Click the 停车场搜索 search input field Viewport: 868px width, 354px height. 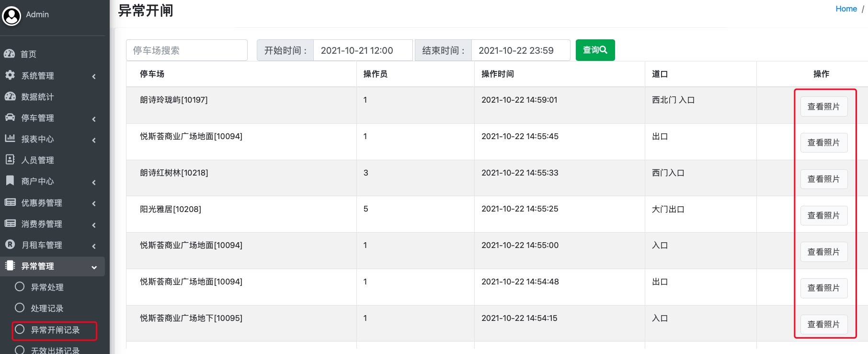[x=187, y=50]
